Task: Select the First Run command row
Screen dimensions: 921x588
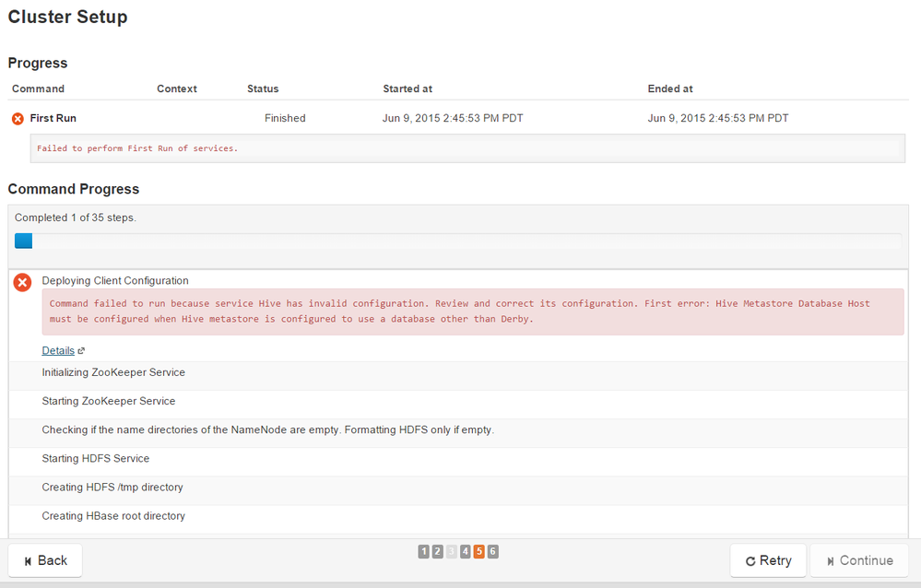Action: [x=55, y=118]
